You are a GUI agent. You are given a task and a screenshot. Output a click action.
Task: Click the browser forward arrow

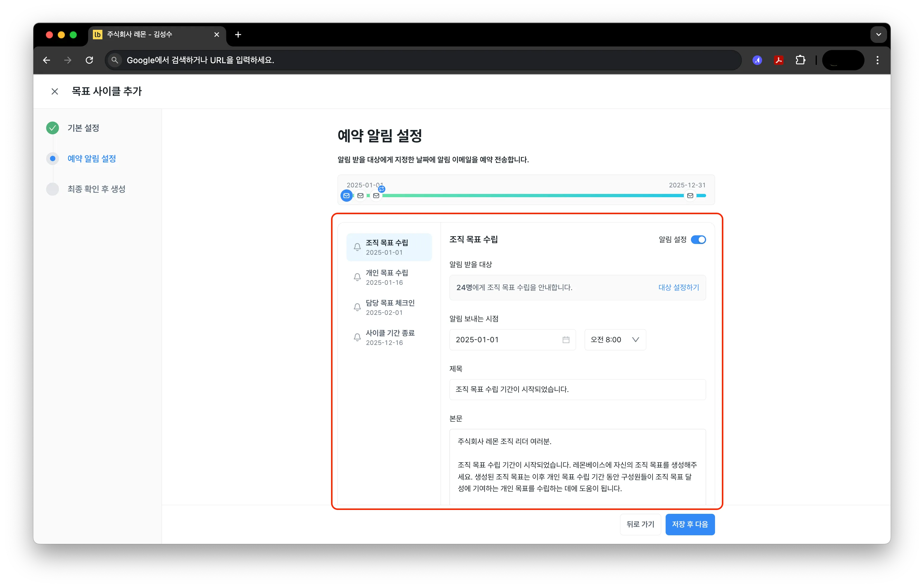68,60
